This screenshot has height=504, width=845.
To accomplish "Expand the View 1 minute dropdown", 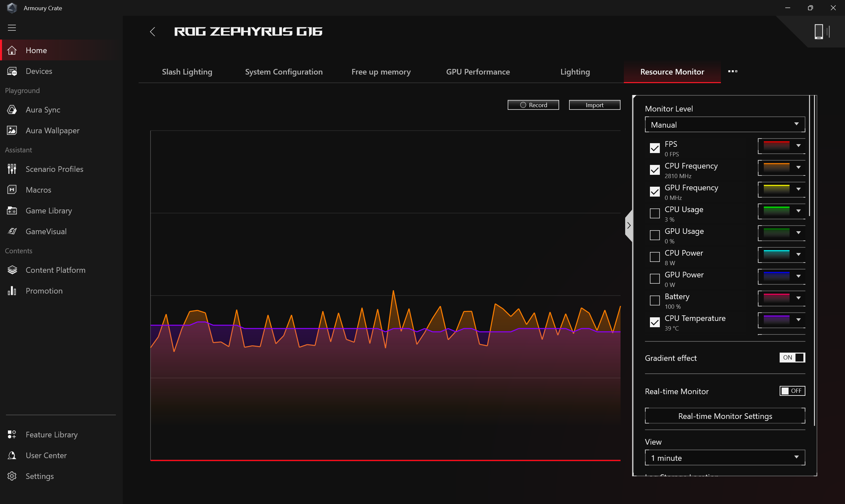I will 725,458.
